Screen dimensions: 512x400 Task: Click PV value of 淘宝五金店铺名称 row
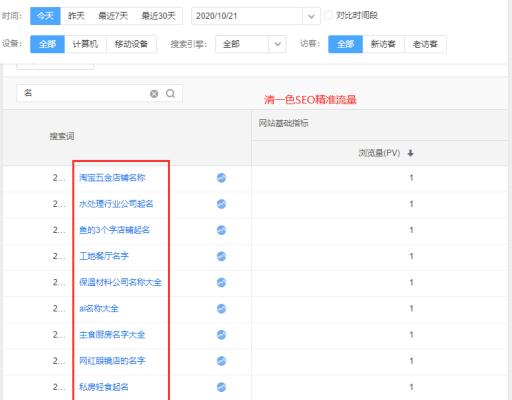[411, 178]
